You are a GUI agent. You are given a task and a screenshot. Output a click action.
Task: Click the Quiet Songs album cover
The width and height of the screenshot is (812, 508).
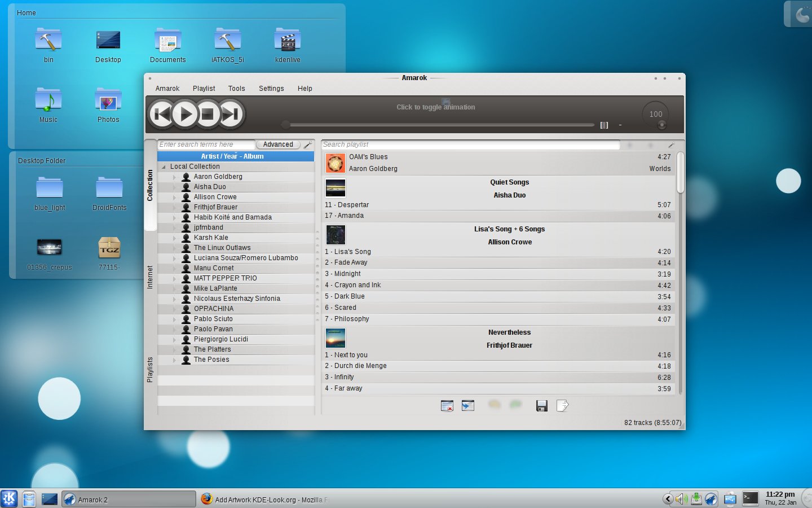pyautogui.click(x=336, y=187)
